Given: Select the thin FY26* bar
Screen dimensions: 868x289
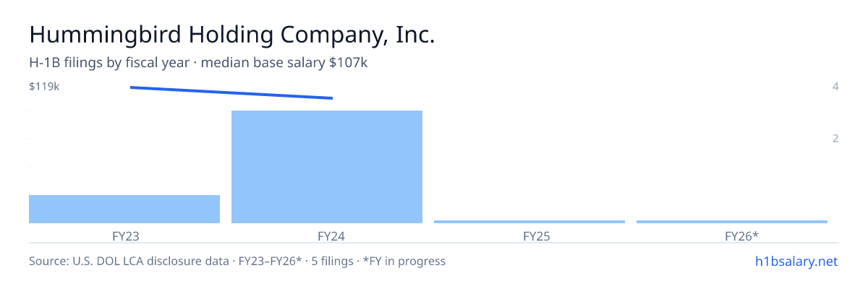Looking at the screenshot, I should pyautogui.click(x=732, y=221).
